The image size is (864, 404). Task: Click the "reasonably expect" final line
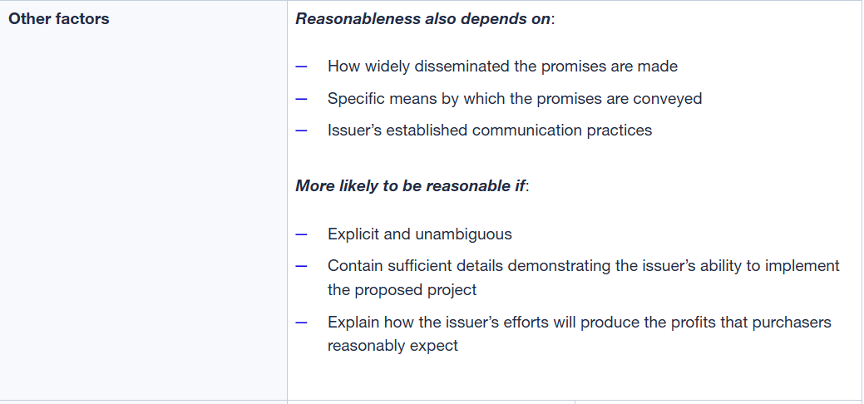point(392,346)
